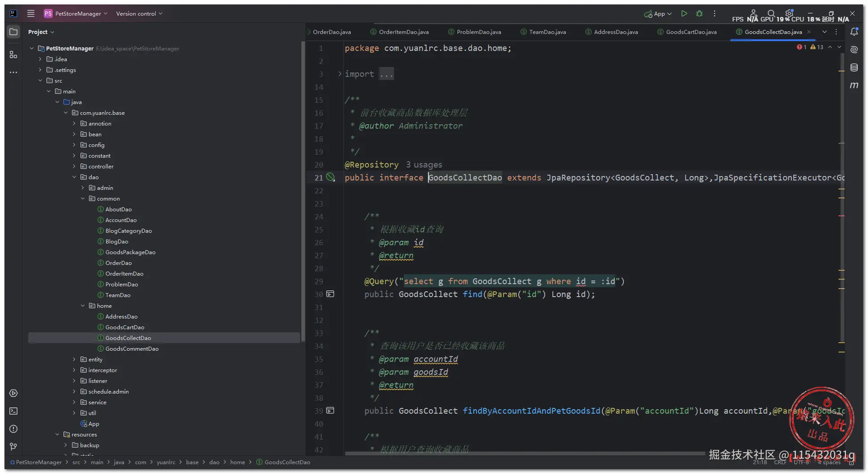The width and height of the screenshot is (868, 474).
Task: Expand the folded import block
Action: (340, 74)
